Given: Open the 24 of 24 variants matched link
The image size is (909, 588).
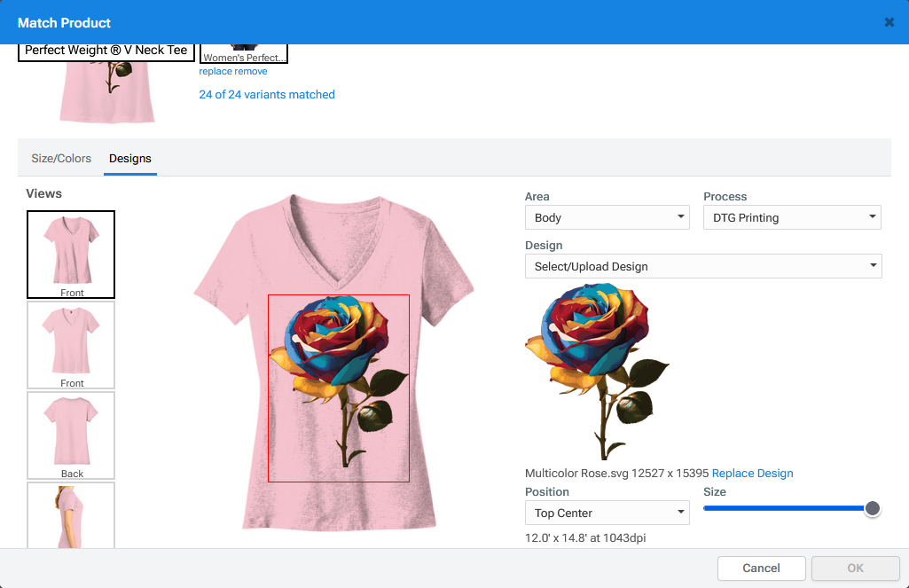Looking at the screenshot, I should [x=267, y=95].
